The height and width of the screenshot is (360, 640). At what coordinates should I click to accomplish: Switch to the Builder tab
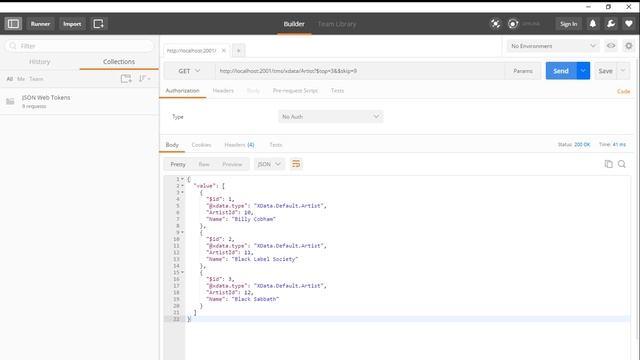point(294,24)
